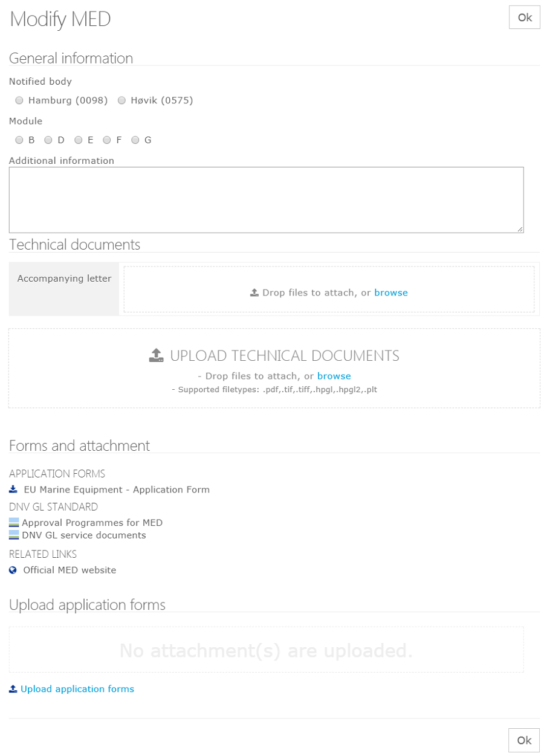
Task: Choose module D radio button
Action: click(x=48, y=140)
